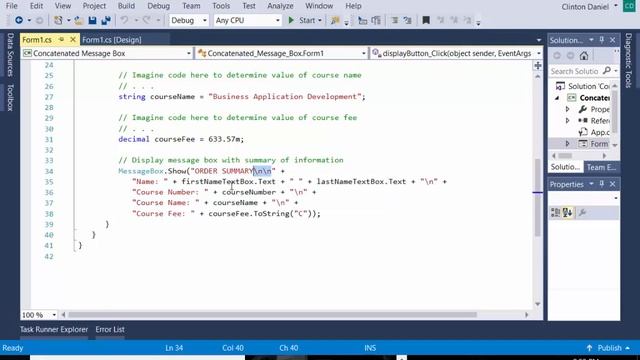Click the editor vertical scrollbar thumb
Image resolution: width=640 pixels, height=360 pixels.
538,198
